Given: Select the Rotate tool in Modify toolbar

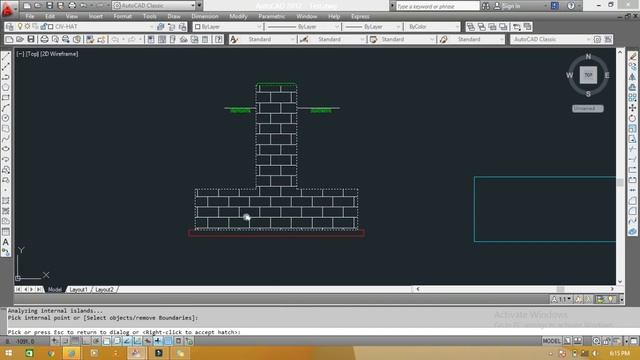Looking at the screenshot, I should click(x=633, y=118).
